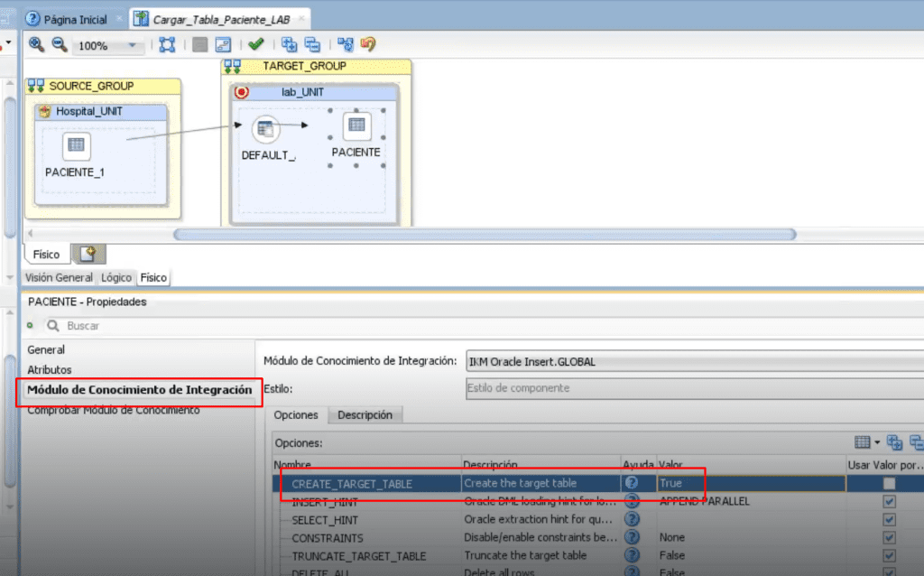The width and height of the screenshot is (924, 576).
Task: Select the PACIENTE target table node
Action: tap(356, 125)
